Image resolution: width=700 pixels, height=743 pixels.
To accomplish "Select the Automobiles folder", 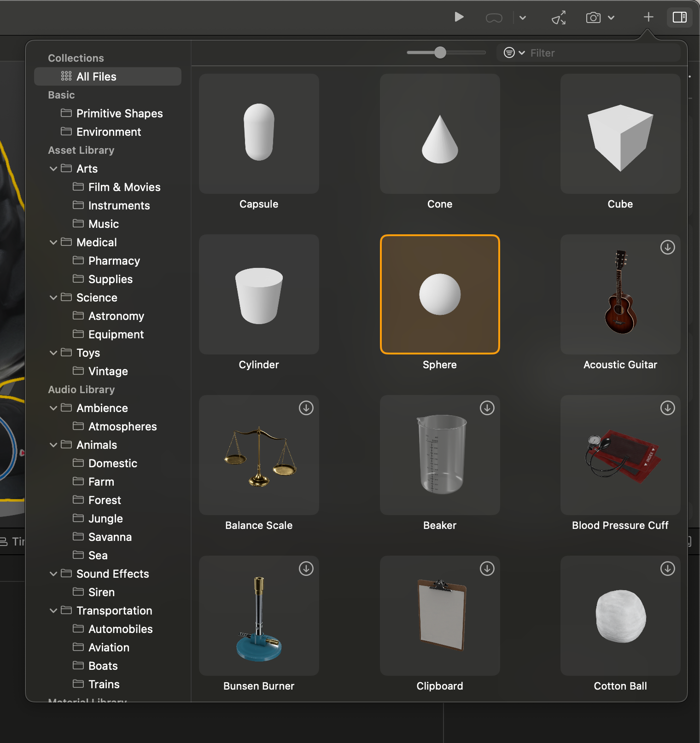I will 113,629.
